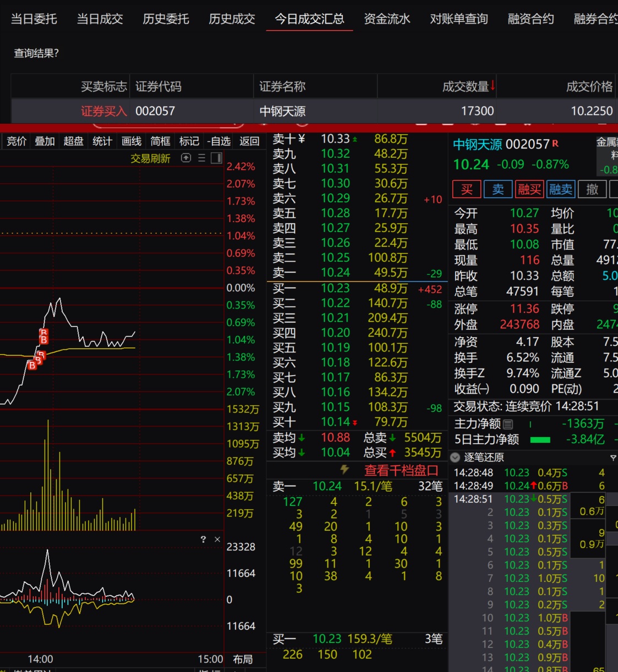This screenshot has width=618, height=672.
Task: Click the 标记 toolbar button
Action: [189, 141]
